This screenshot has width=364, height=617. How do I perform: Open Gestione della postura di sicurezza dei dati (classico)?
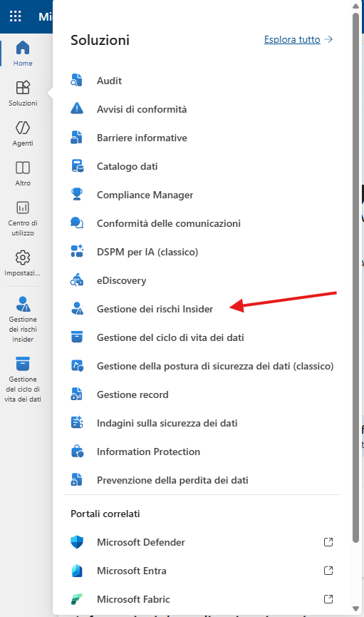coord(215,366)
